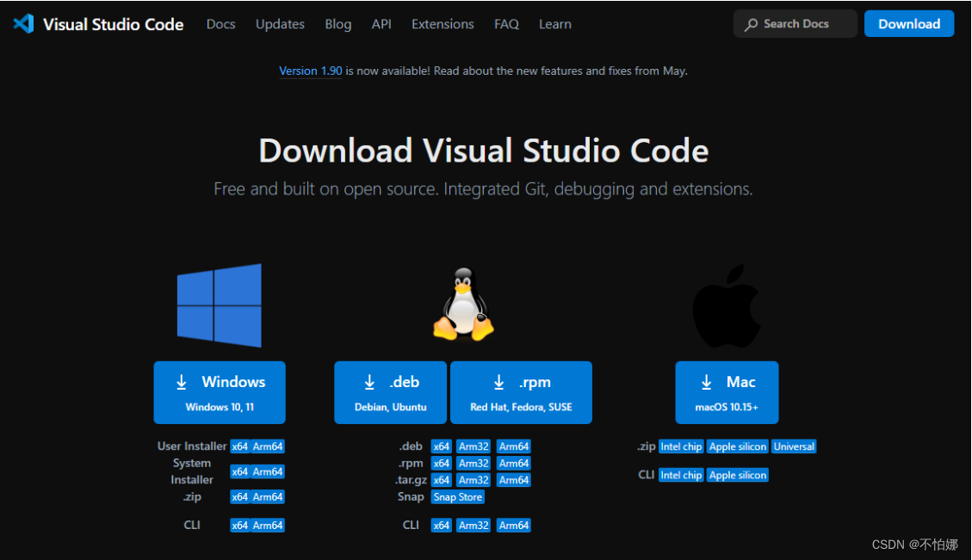Download the Mac macOS 10.15+ build
This screenshot has height=560, width=972.
coord(727,393)
